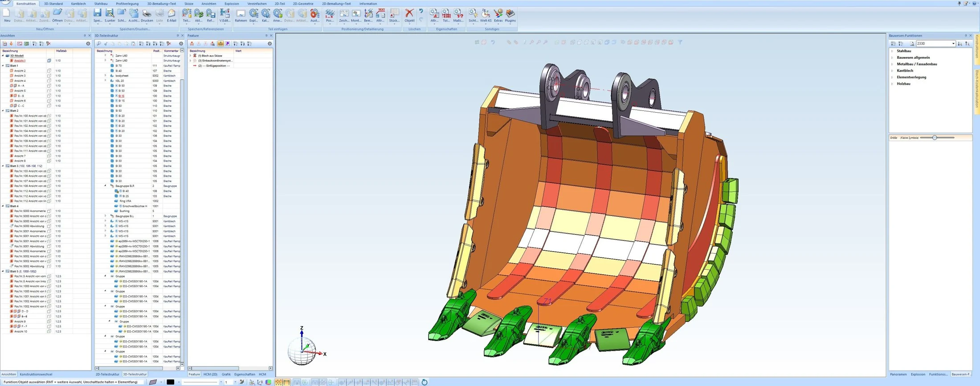This screenshot has height=386, width=980.
Task: Open the Extras tools icon
Action: tap(498, 15)
